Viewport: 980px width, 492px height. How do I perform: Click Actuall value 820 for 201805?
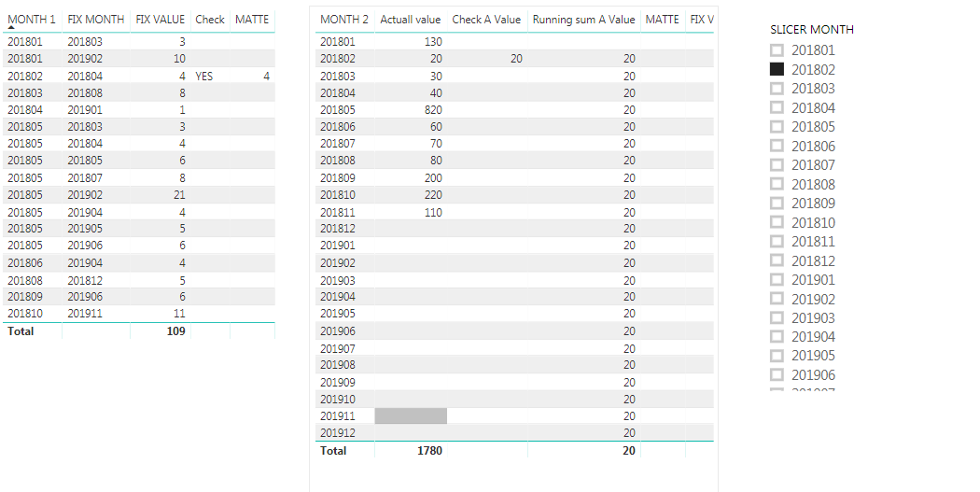[x=433, y=110]
